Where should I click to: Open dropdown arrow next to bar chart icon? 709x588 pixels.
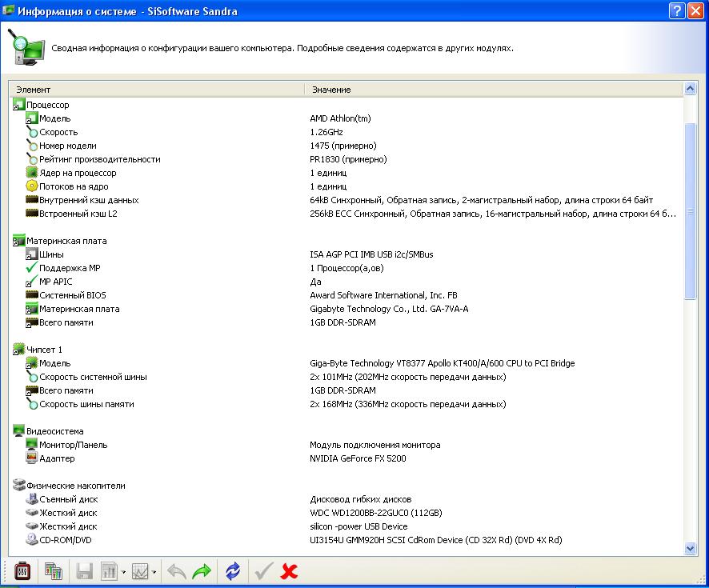123,573
